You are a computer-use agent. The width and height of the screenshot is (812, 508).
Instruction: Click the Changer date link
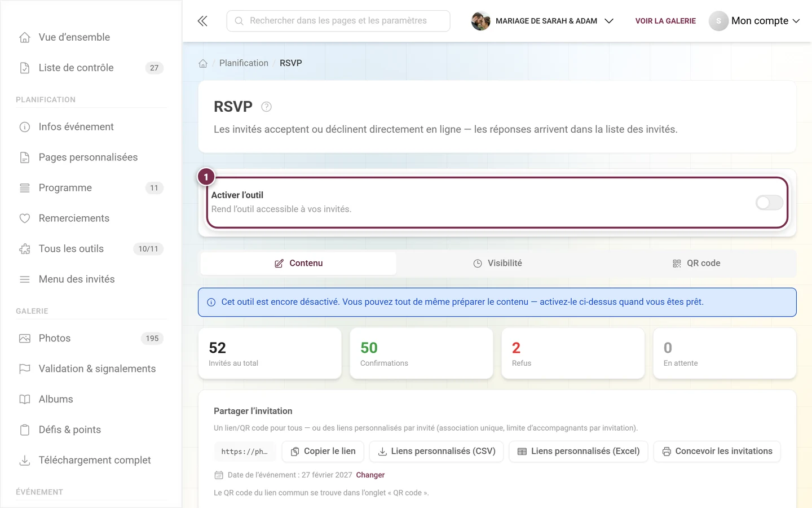pyautogui.click(x=370, y=475)
